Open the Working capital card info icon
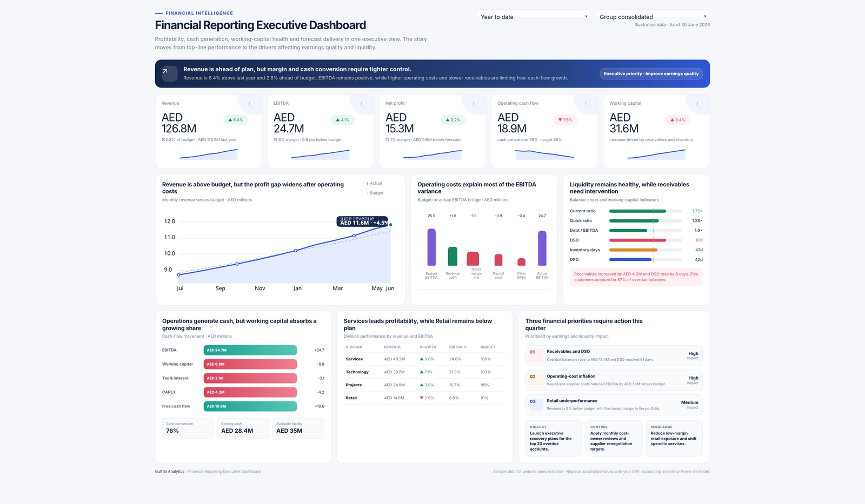 700,103
